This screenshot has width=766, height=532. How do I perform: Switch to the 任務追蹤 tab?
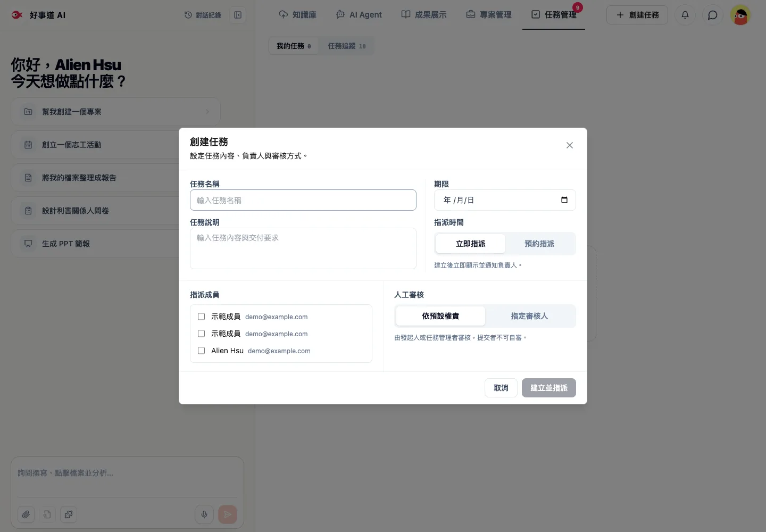(x=347, y=46)
